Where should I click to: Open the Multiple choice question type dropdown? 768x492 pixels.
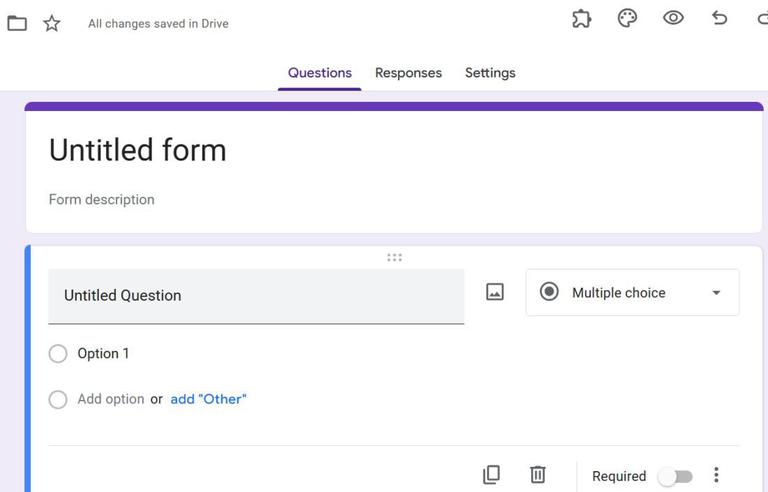pyautogui.click(x=633, y=292)
